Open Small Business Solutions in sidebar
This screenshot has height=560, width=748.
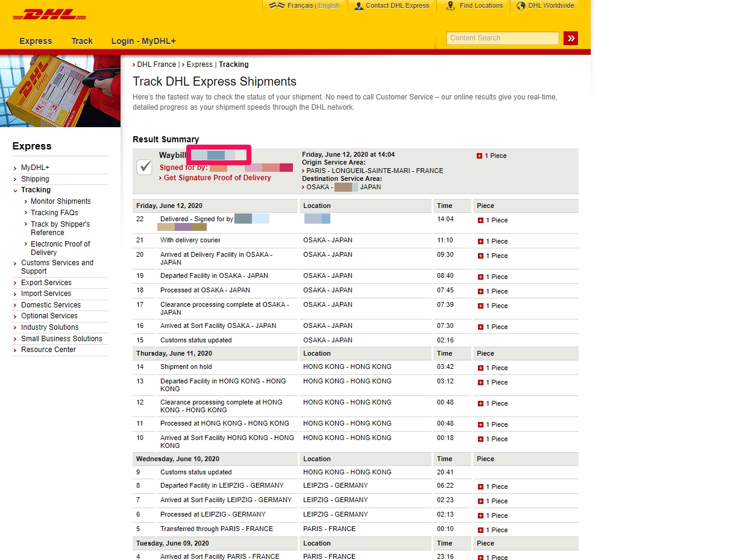click(61, 339)
